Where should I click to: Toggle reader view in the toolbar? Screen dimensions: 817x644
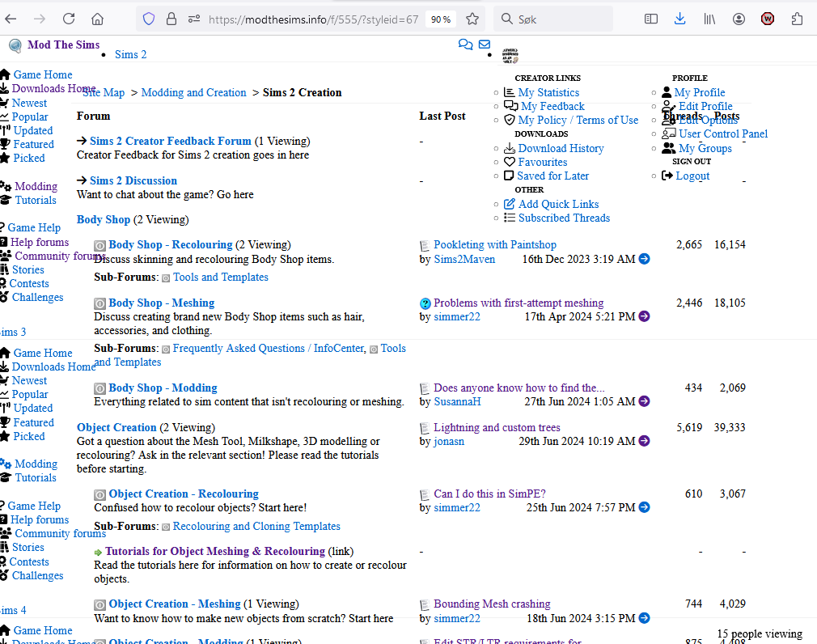point(651,19)
